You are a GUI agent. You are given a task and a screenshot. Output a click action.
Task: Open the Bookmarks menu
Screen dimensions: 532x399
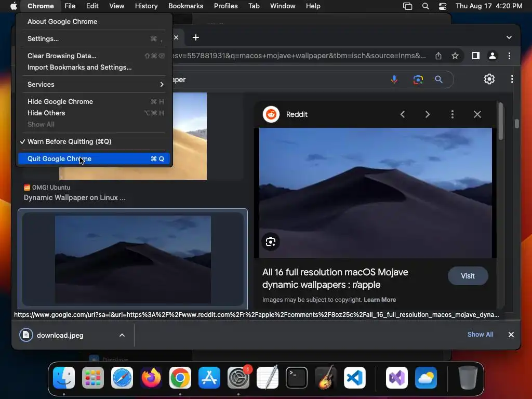(185, 6)
